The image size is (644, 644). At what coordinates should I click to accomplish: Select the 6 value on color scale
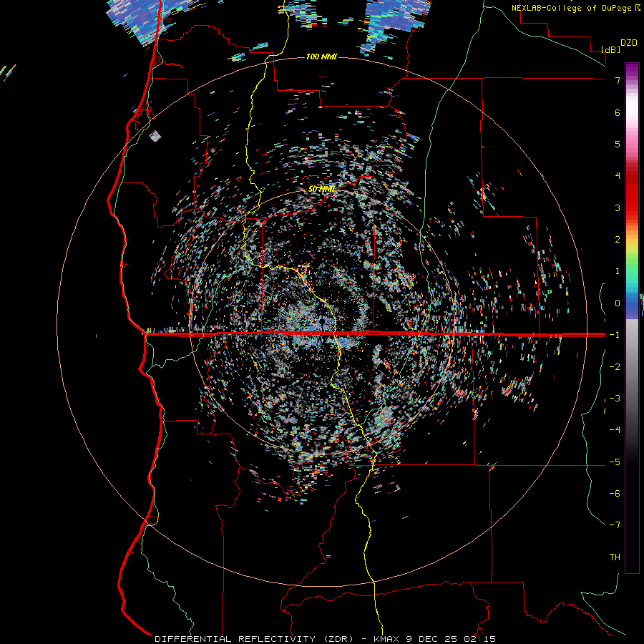click(618, 112)
